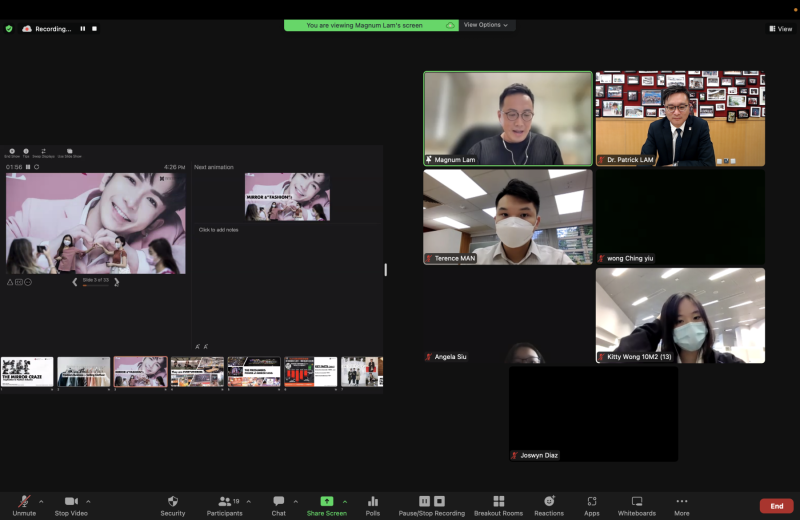
Task: Go to the previous slide arrow
Action: [x=74, y=282]
